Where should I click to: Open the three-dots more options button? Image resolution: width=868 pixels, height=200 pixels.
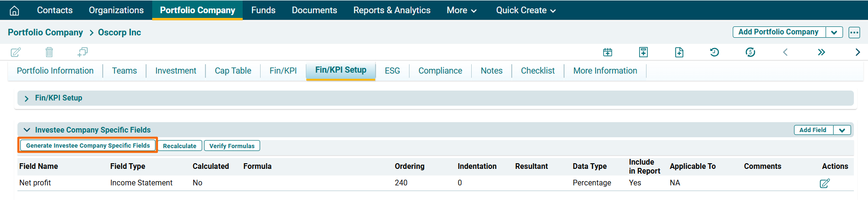tap(854, 33)
